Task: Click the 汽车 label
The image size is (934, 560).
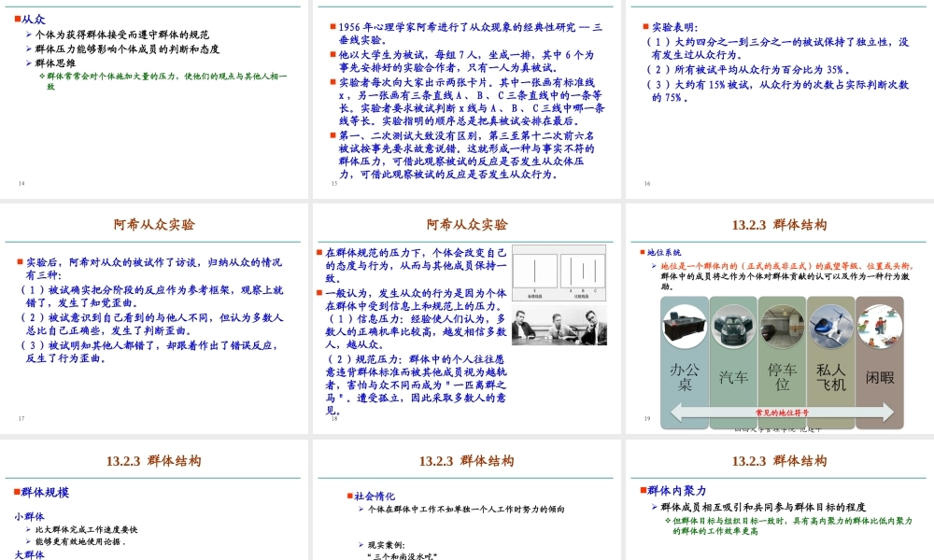Action: tap(733, 377)
